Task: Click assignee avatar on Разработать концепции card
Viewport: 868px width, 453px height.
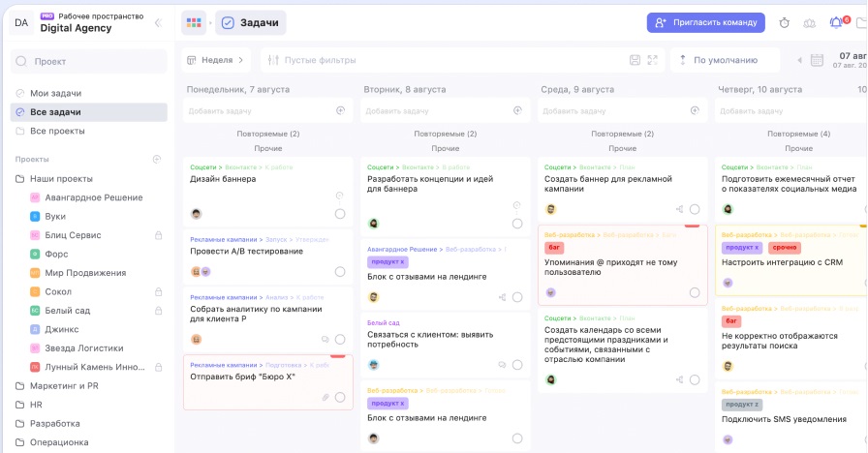Action: [x=373, y=224]
